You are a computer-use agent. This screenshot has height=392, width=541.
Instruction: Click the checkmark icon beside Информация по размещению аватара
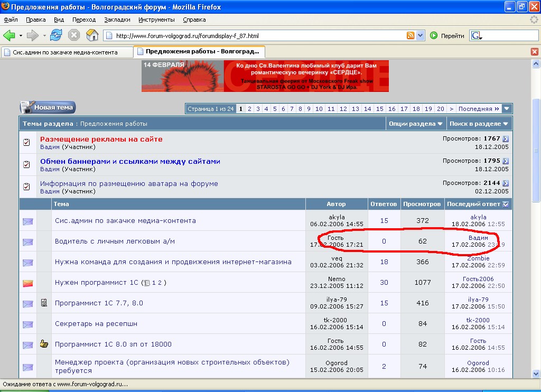26,186
